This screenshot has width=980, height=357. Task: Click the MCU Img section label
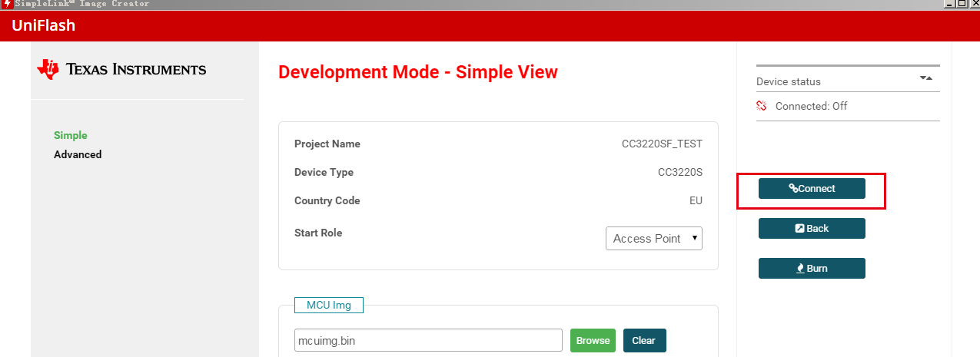click(x=329, y=305)
